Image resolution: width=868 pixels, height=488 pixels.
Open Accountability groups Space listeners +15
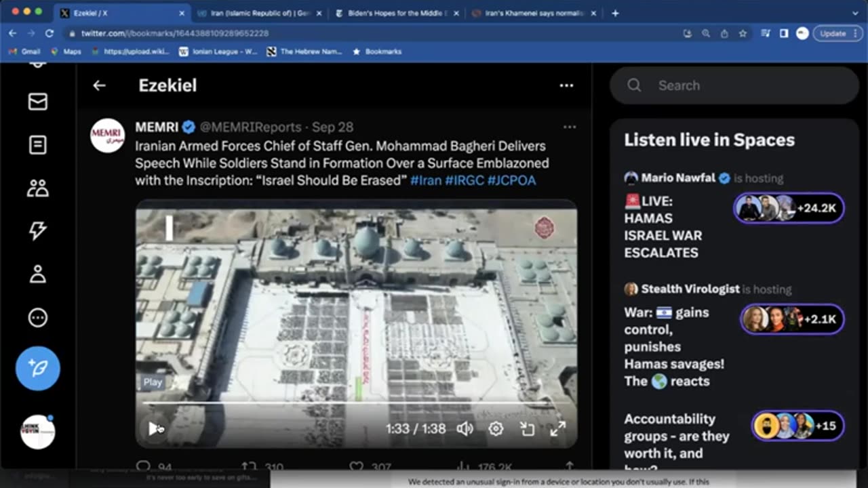tap(798, 426)
